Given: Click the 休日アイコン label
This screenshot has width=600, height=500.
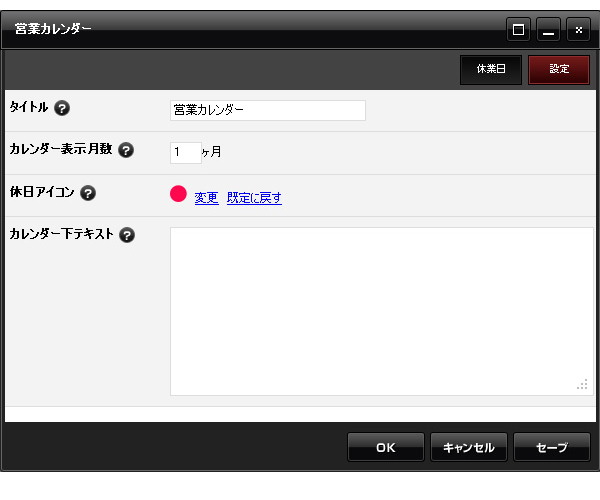Looking at the screenshot, I should pyautogui.click(x=42, y=192).
